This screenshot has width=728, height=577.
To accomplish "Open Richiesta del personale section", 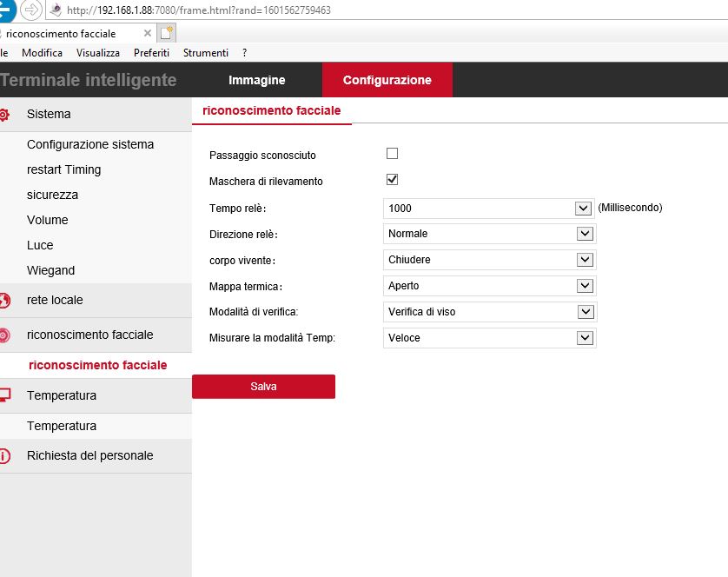I will 96,455.
